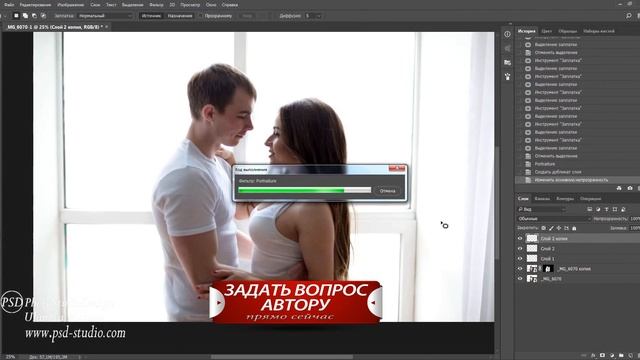Hide layer '_MG_6070 копия'

tap(520, 269)
